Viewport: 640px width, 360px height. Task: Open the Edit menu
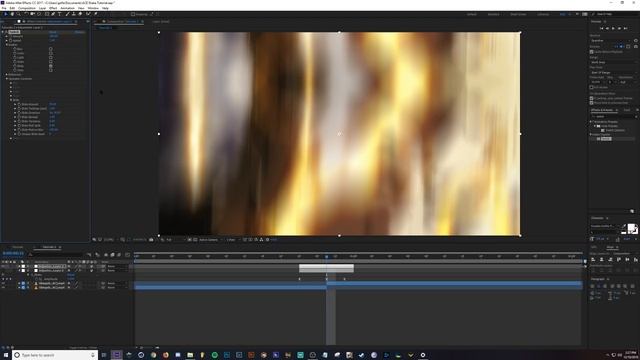pyautogui.click(x=12, y=8)
